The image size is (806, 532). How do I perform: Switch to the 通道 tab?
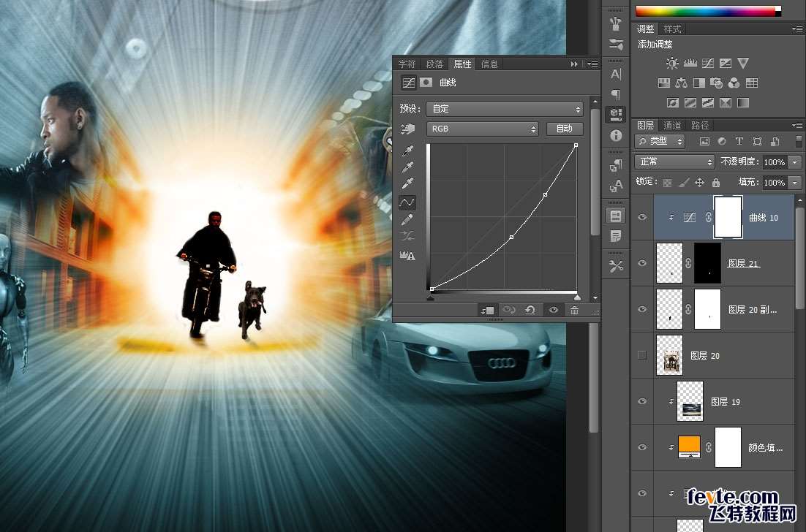point(672,125)
